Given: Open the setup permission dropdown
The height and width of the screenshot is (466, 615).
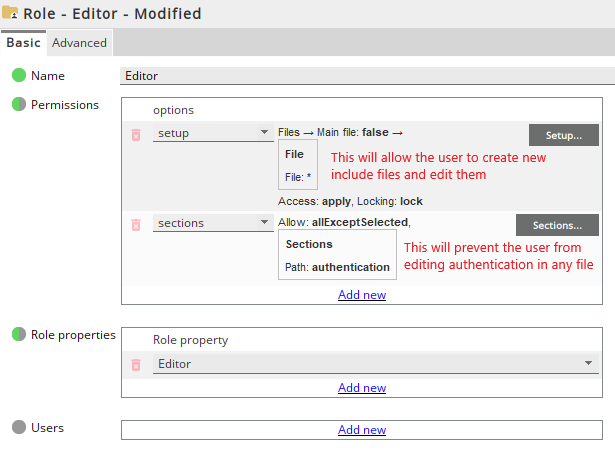Looking at the screenshot, I should 213,133.
